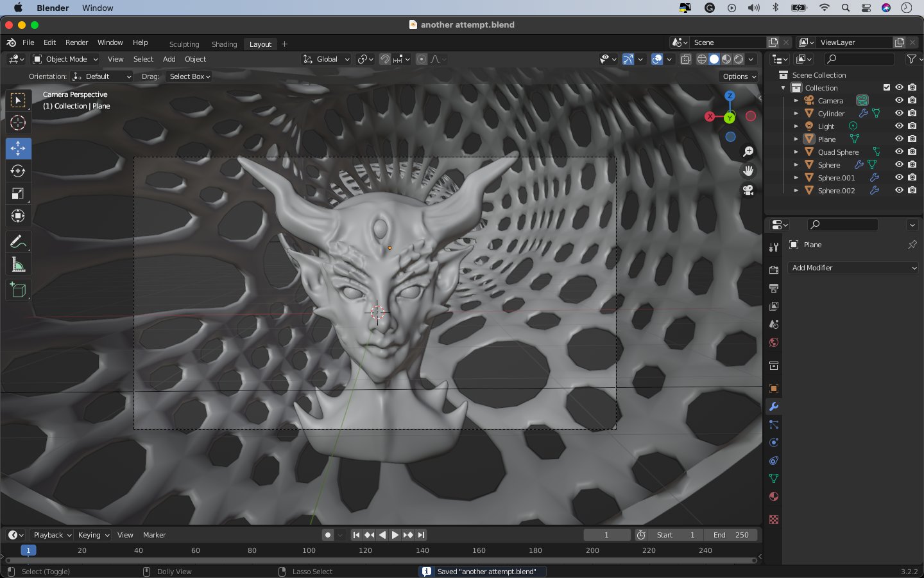Select the Cursor tool

pyautogui.click(x=18, y=123)
